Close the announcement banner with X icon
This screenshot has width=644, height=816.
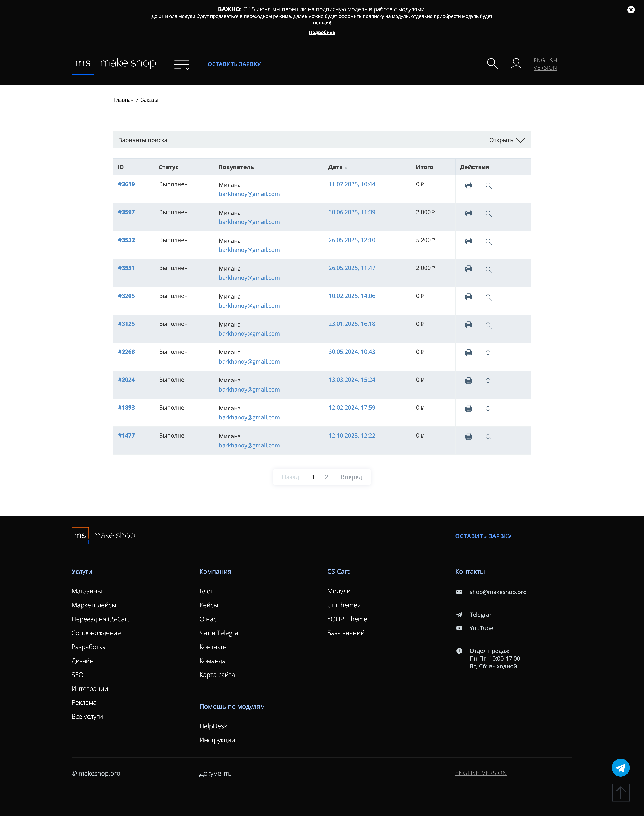click(631, 10)
